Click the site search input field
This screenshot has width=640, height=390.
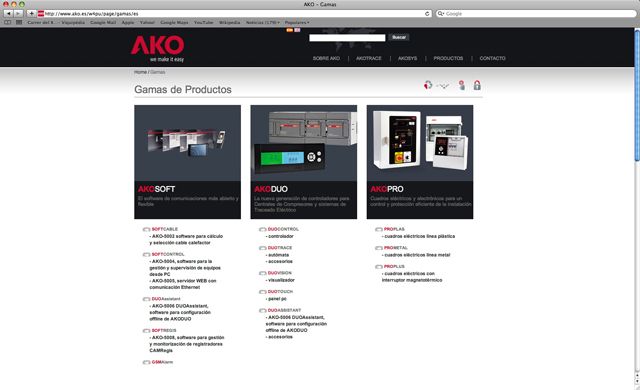(347, 38)
